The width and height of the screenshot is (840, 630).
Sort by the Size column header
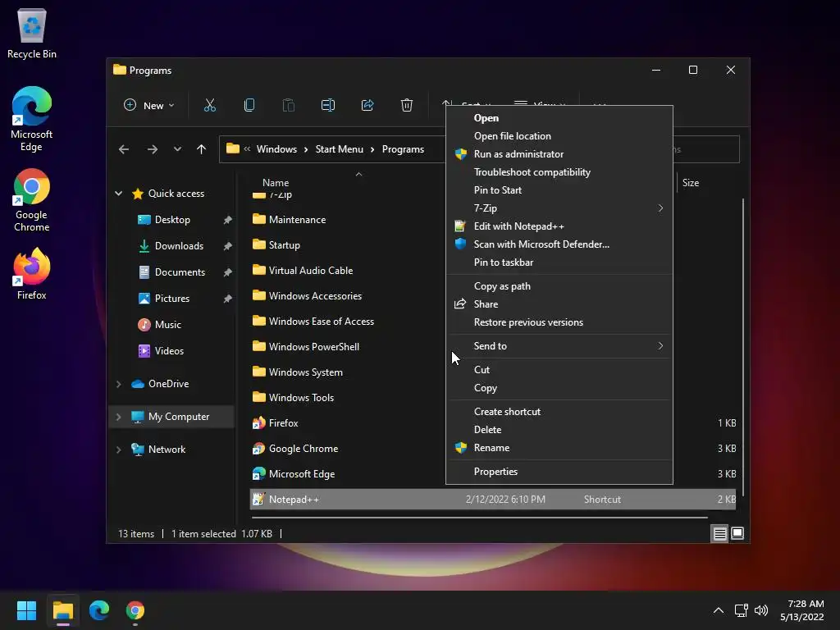click(x=690, y=183)
